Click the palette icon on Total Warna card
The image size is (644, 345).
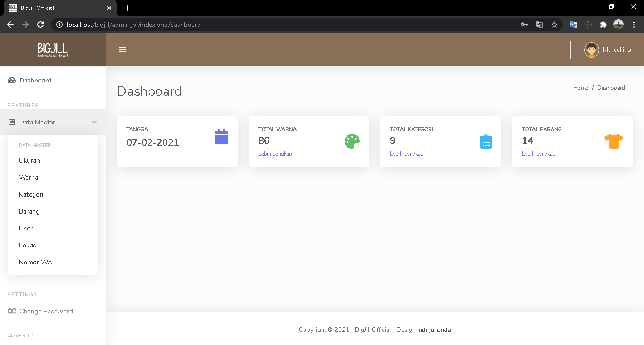click(x=352, y=141)
